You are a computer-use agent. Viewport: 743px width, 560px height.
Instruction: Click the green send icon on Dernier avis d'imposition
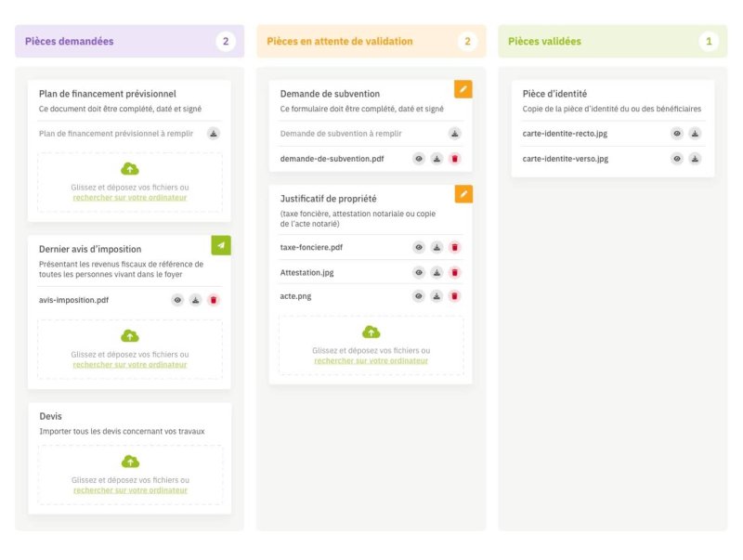coord(221,245)
